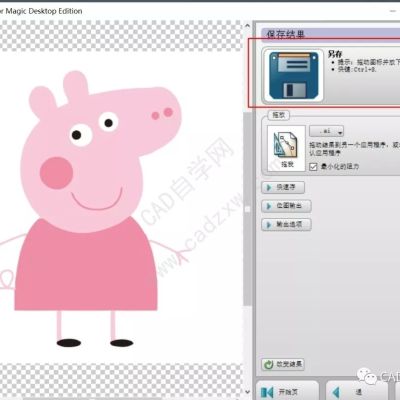Open the .ai file format dropdown

(326, 131)
